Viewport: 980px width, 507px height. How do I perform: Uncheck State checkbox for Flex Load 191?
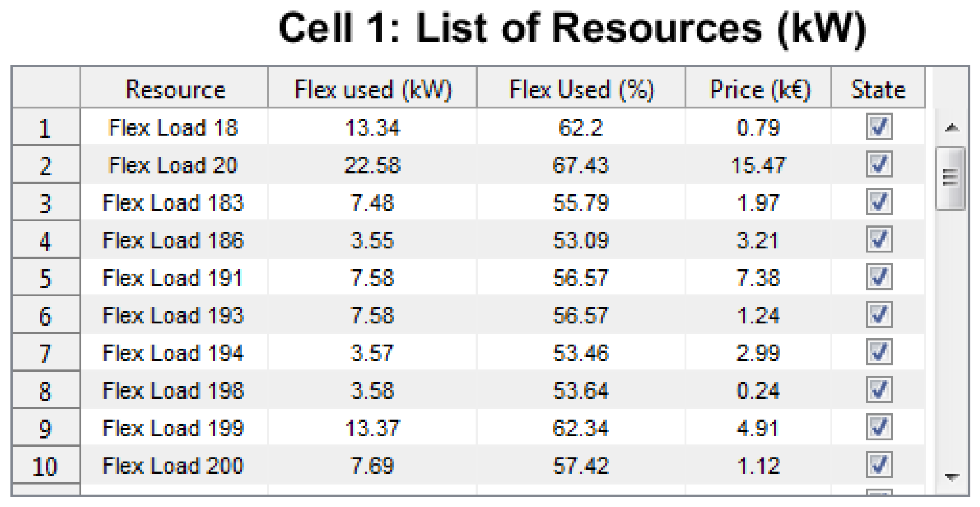878,277
